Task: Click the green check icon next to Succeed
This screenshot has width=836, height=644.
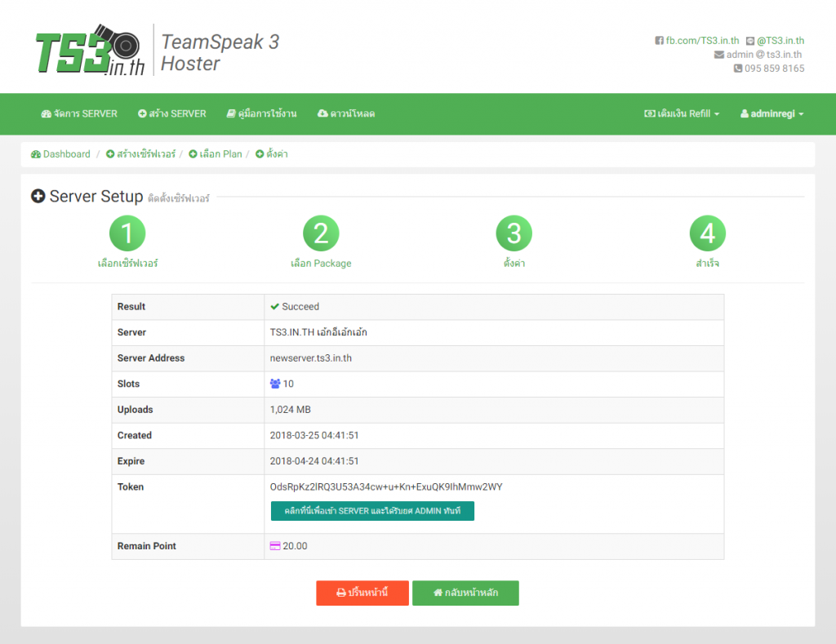Action: coord(277,307)
